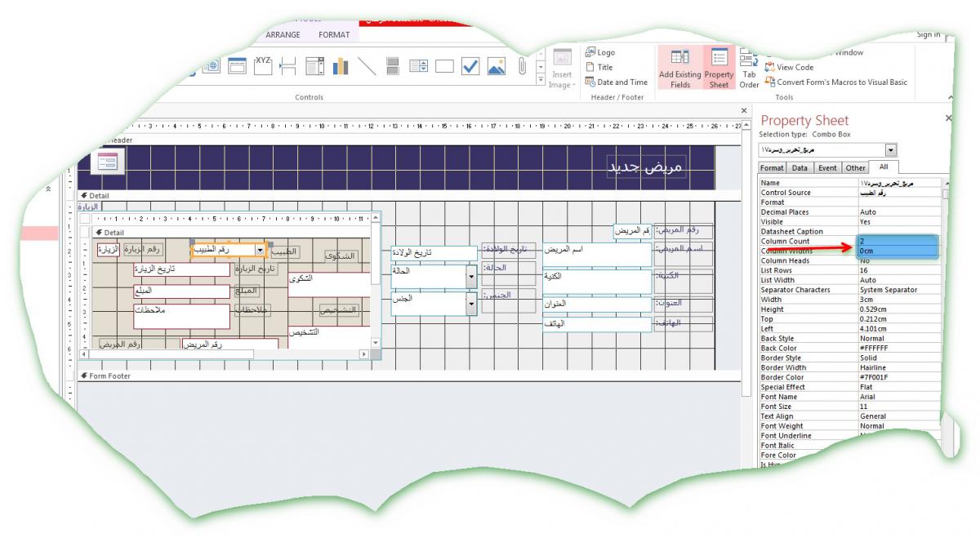Collapse the ribbon with the chevron
Viewport: 980px width, 538px height.
(951, 96)
